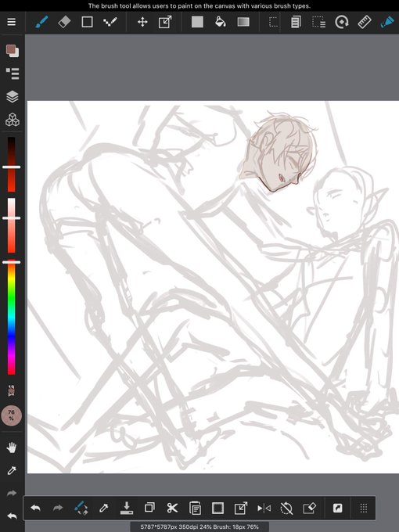Open the Ruler tool
399x532 pixels.
[365, 22]
